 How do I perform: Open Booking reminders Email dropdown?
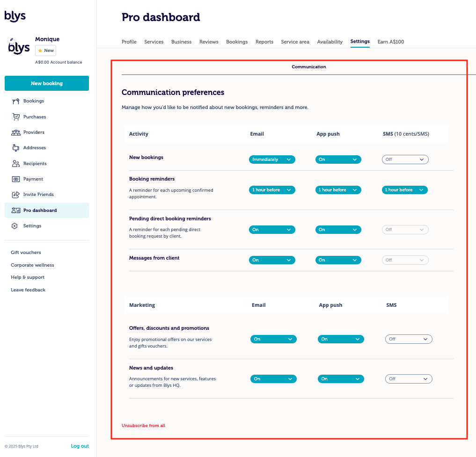[x=272, y=190]
